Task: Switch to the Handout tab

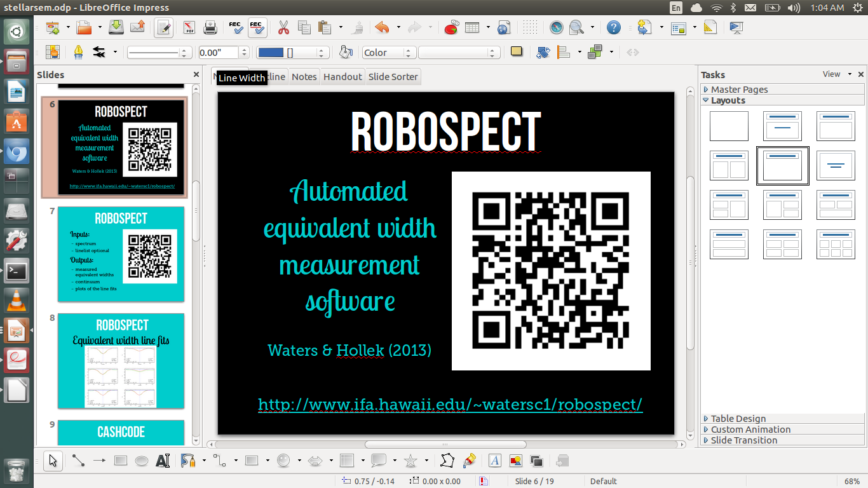Action: coord(342,77)
